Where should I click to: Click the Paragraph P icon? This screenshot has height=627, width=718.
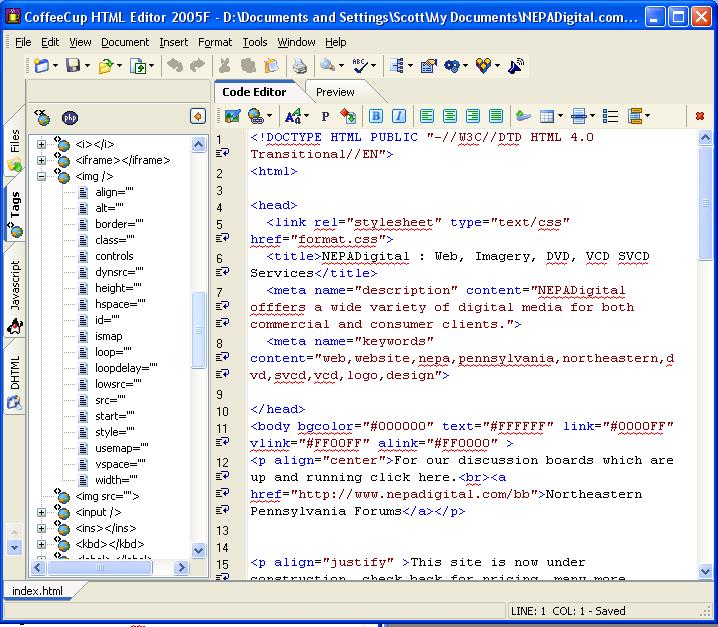pyautogui.click(x=325, y=116)
